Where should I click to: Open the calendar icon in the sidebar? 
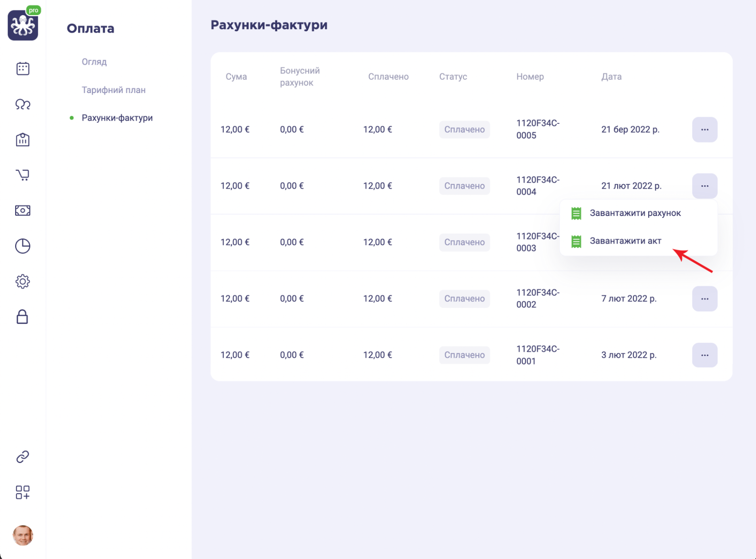coord(23,69)
